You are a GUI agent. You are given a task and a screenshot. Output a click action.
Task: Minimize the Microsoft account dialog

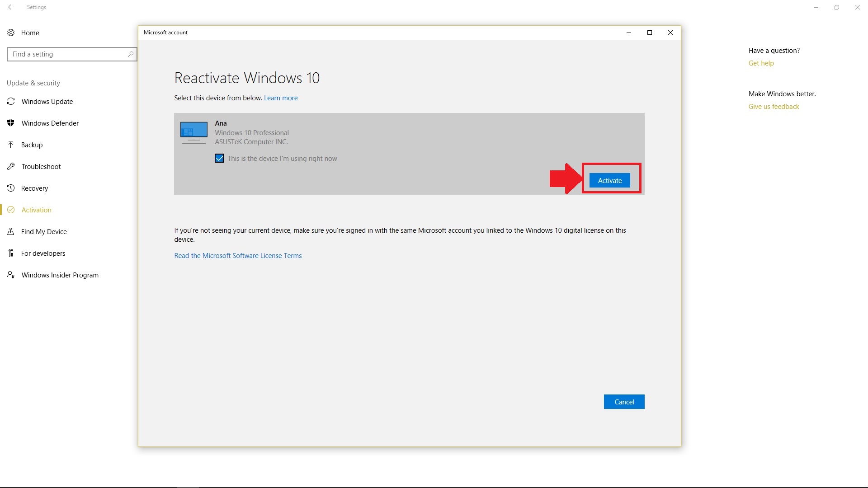click(629, 33)
